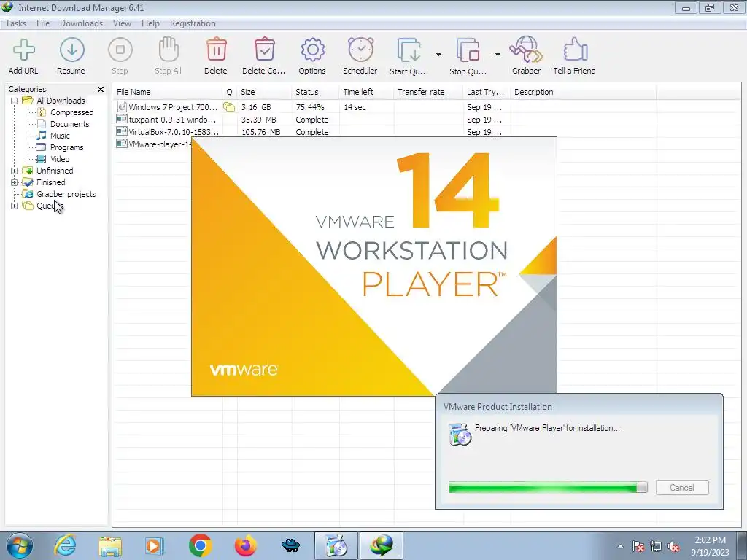Expand the Finished category node
The image size is (747, 560).
point(15,182)
